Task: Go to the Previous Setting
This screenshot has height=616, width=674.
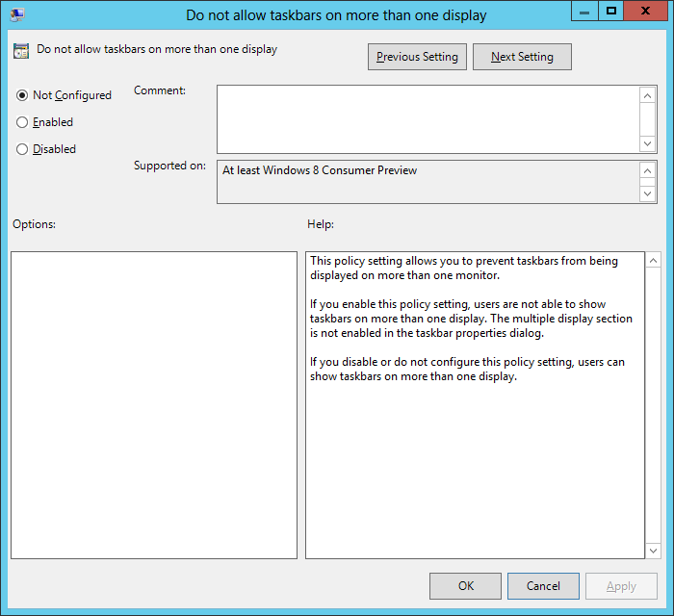Action: click(417, 57)
